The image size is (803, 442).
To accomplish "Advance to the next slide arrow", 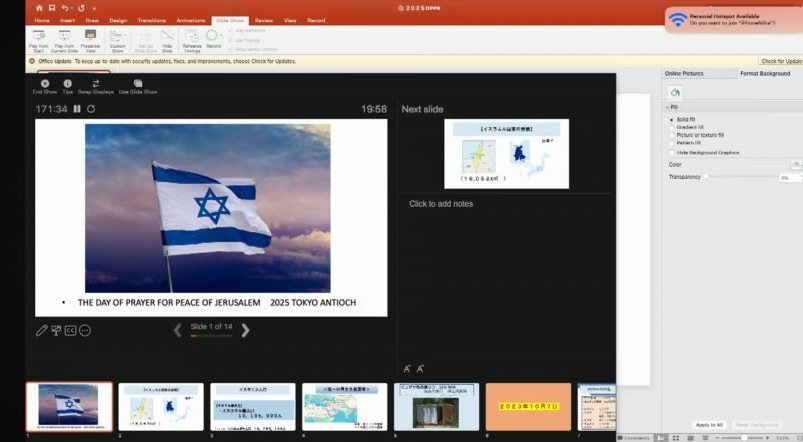I will [x=245, y=330].
